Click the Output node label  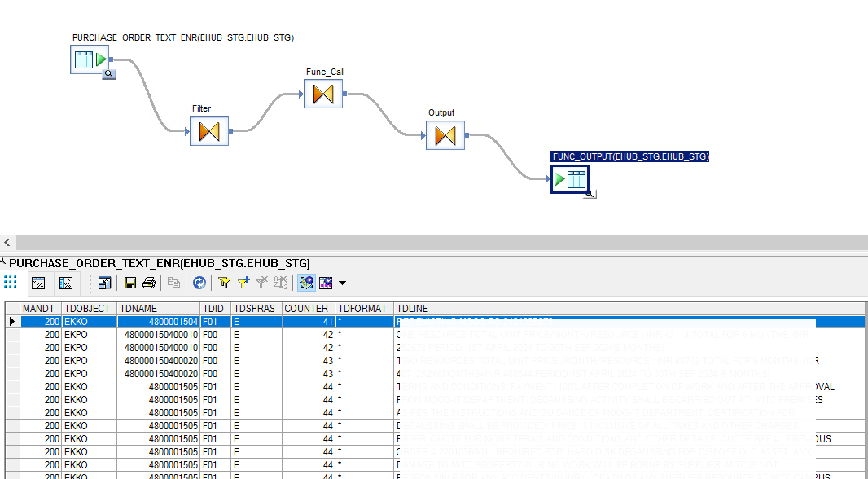pyautogui.click(x=441, y=113)
